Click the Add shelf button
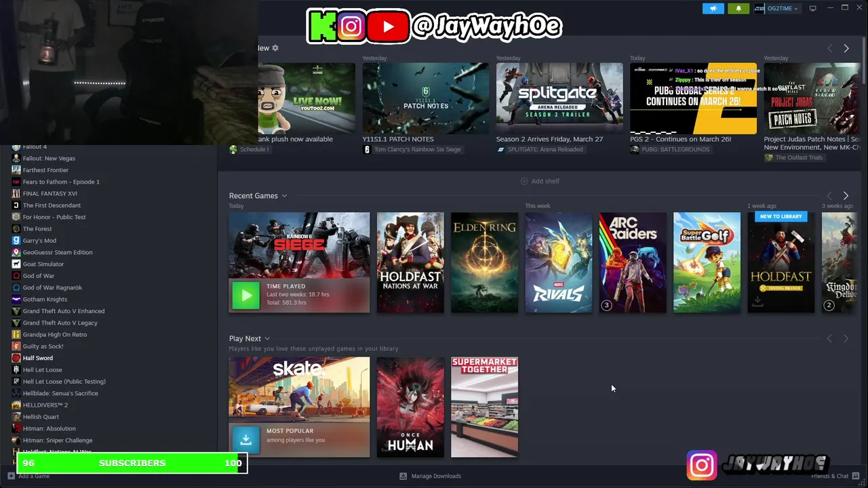Screen dimensions: 868x488 click(x=540, y=181)
